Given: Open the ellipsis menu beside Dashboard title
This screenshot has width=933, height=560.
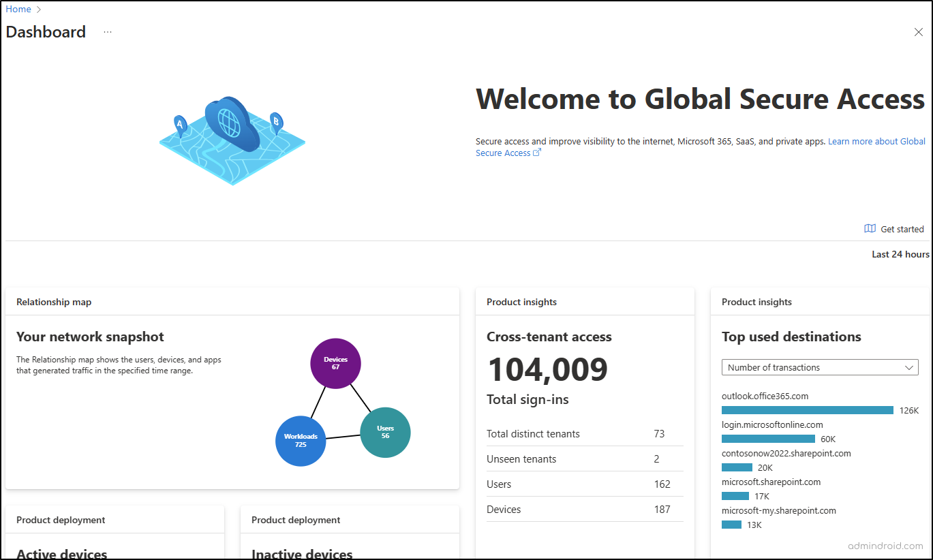Looking at the screenshot, I should point(107,31).
